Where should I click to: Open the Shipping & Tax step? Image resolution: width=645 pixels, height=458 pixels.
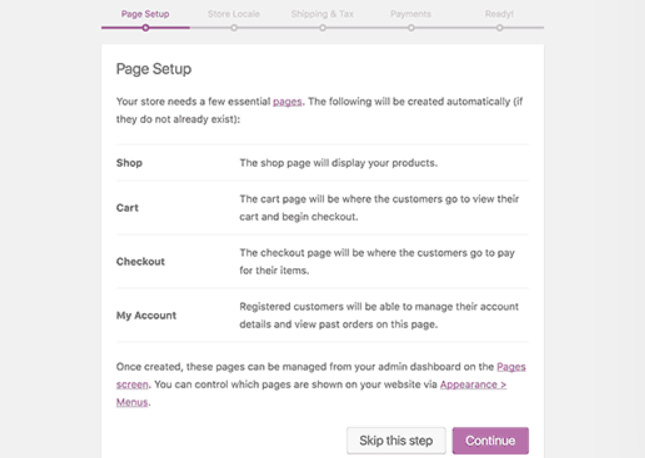[x=322, y=14]
